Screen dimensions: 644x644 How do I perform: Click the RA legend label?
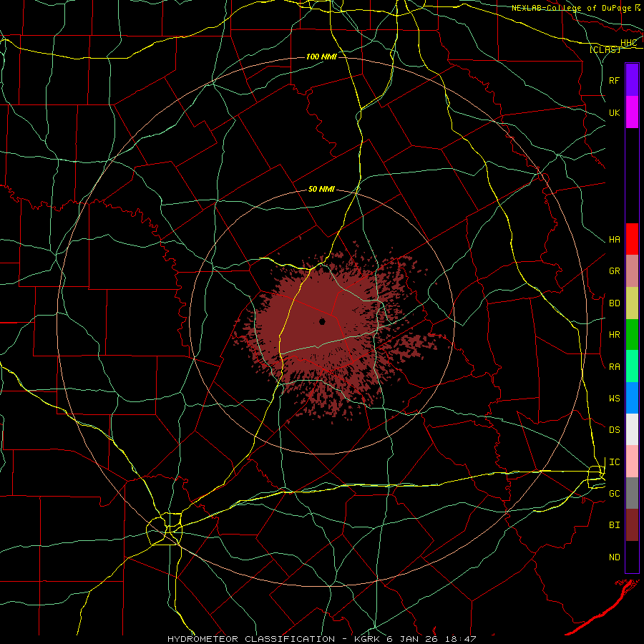pos(614,367)
